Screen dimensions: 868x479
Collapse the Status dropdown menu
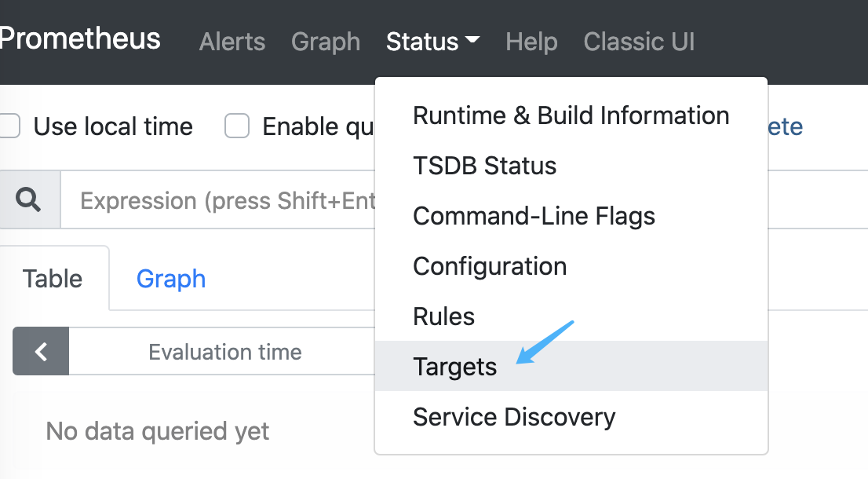coord(432,42)
